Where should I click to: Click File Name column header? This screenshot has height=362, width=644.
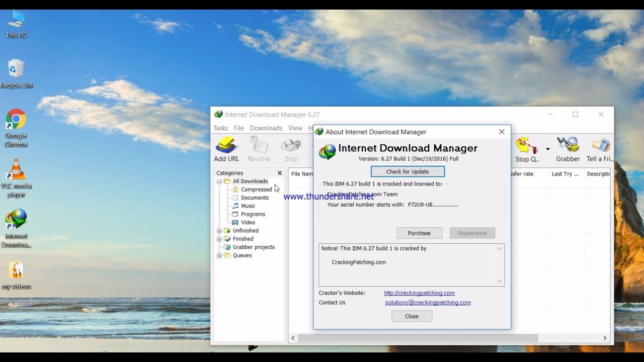(x=302, y=174)
